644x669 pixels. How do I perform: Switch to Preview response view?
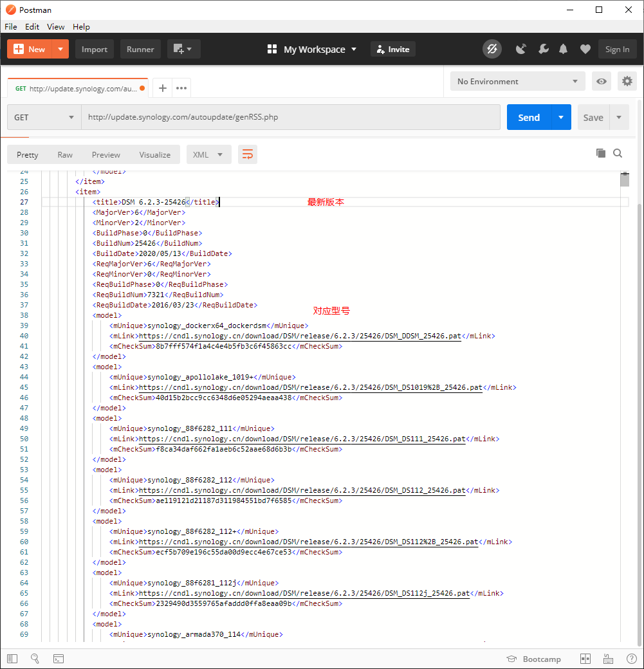(x=106, y=155)
